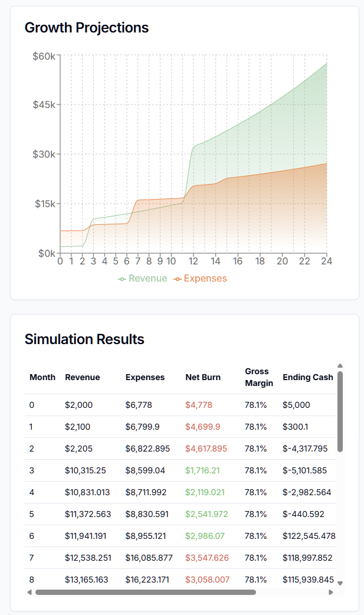The image size is (364, 615).
Task: Click the horizontal scrollbar track
Action: pos(181,591)
